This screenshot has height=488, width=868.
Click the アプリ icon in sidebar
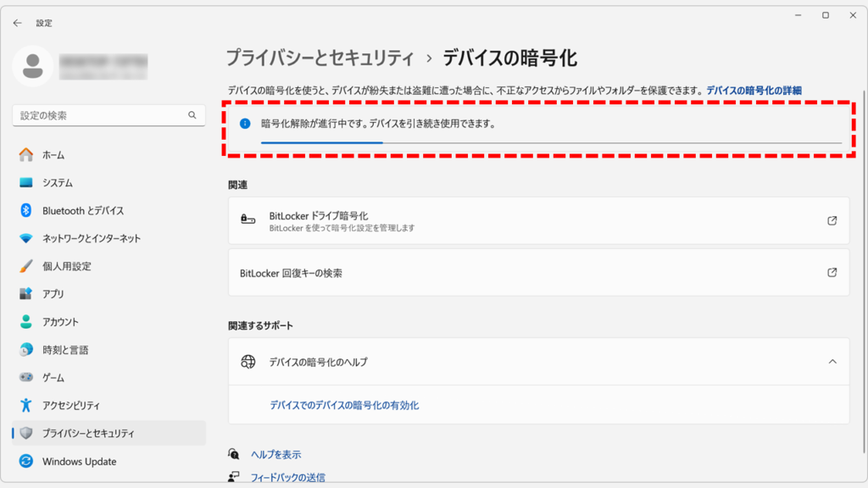coord(26,294)
